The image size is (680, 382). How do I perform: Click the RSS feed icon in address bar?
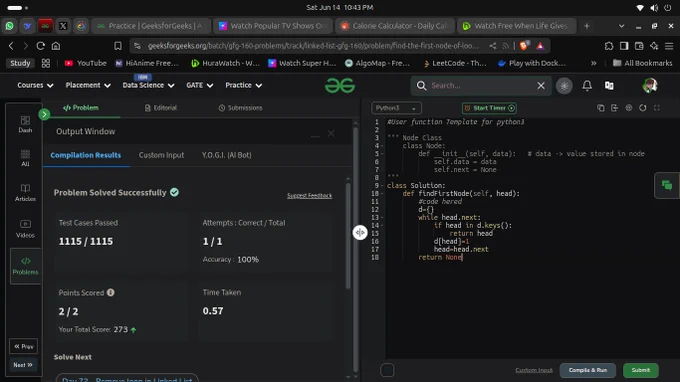(x=506, y=46)
